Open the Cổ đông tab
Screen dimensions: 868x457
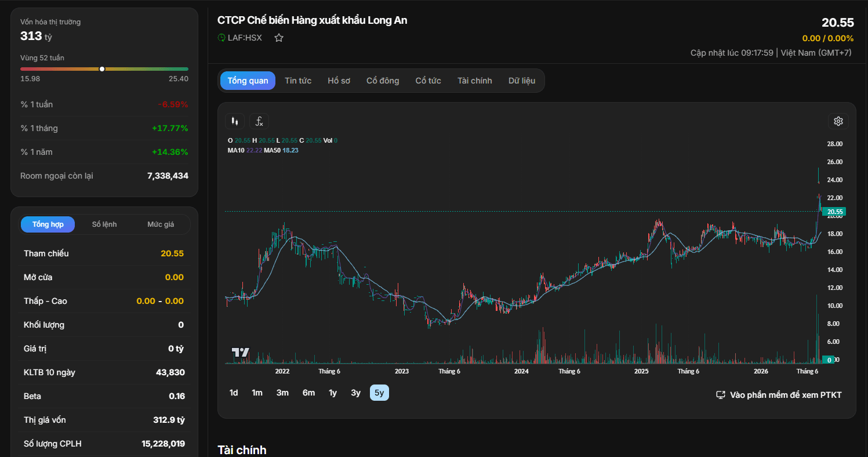(383, 81)
